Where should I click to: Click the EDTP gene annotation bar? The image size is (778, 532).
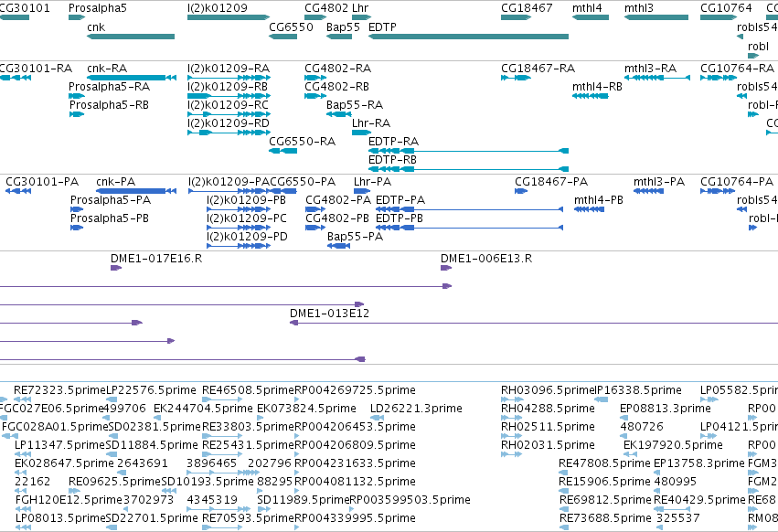pos(468,37)
